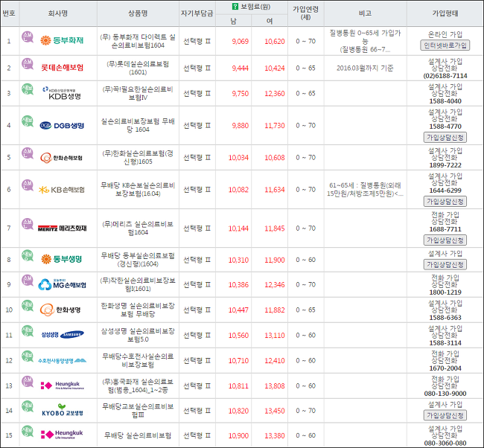The height and width of the screenshot is (448, 484).
Task: Click the 회사명 column header
Action: click(58, 13)
